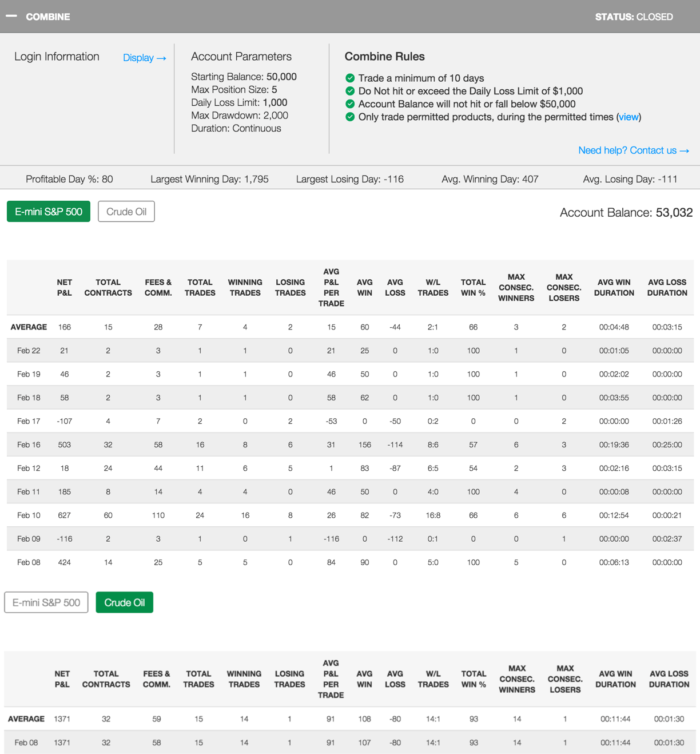
Task: Click the green check beside permitted products rule
Action: click(350, 117)
